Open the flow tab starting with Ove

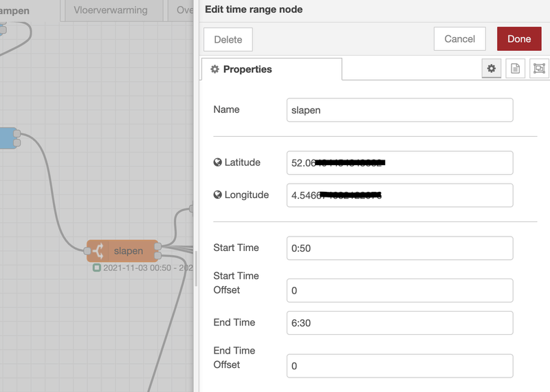coord(181,10)
